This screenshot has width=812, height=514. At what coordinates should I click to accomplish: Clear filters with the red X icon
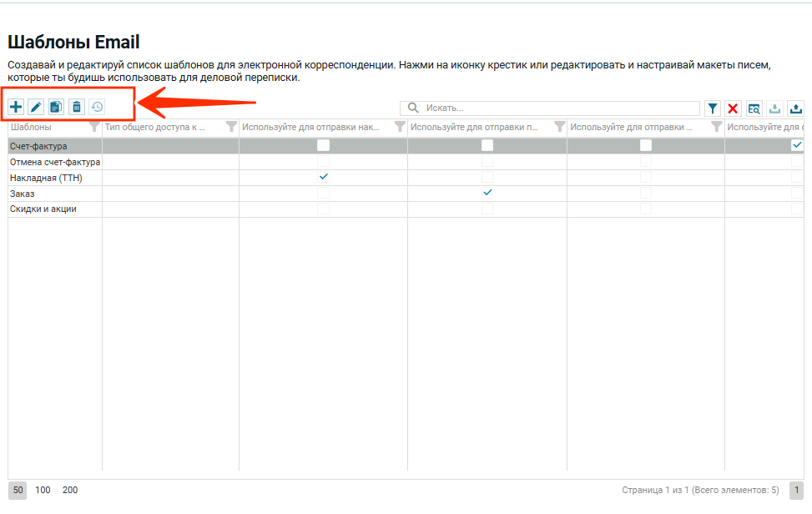click(x=733, y=108)
